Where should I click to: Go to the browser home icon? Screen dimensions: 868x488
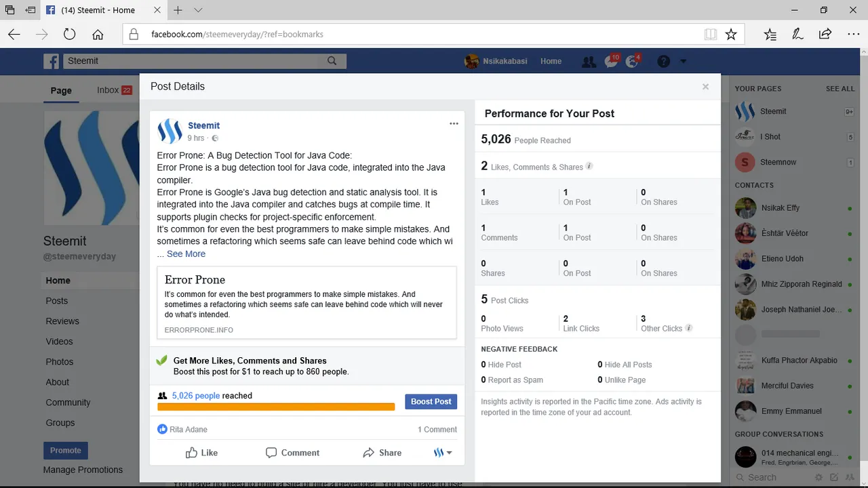[x=98, y=35]
